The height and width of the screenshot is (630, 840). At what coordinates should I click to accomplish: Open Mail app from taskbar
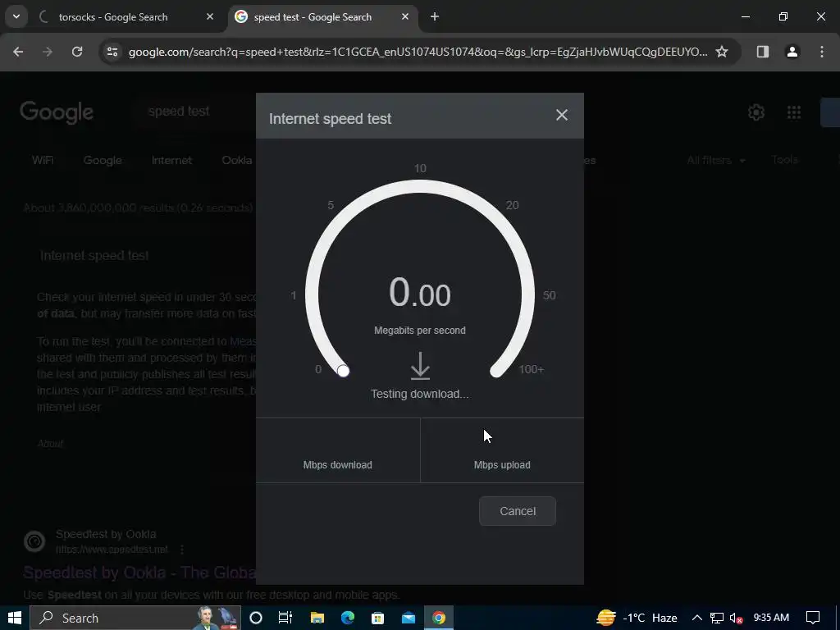[409, 618]
